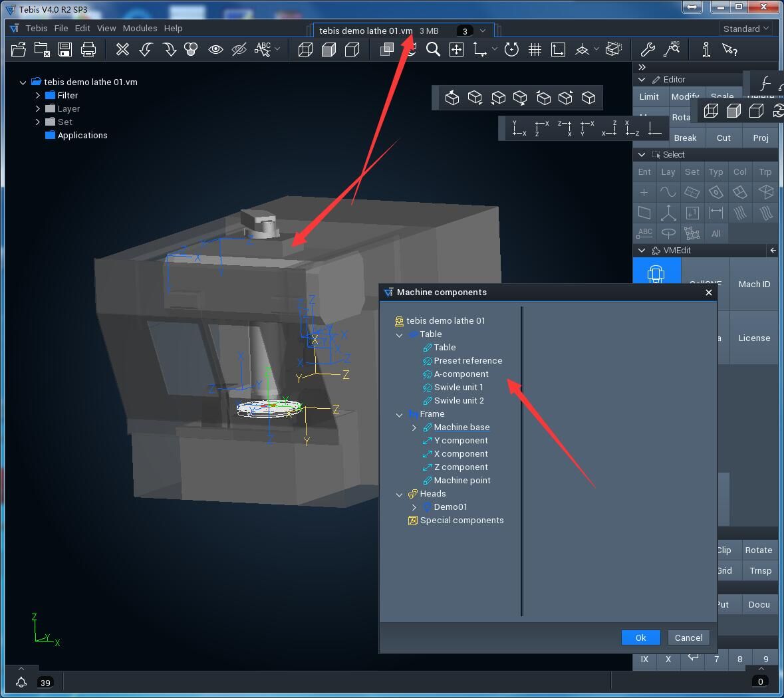Click the Cut editor button
Viewport: 784px width, 698px height.
tap(723, 138)
